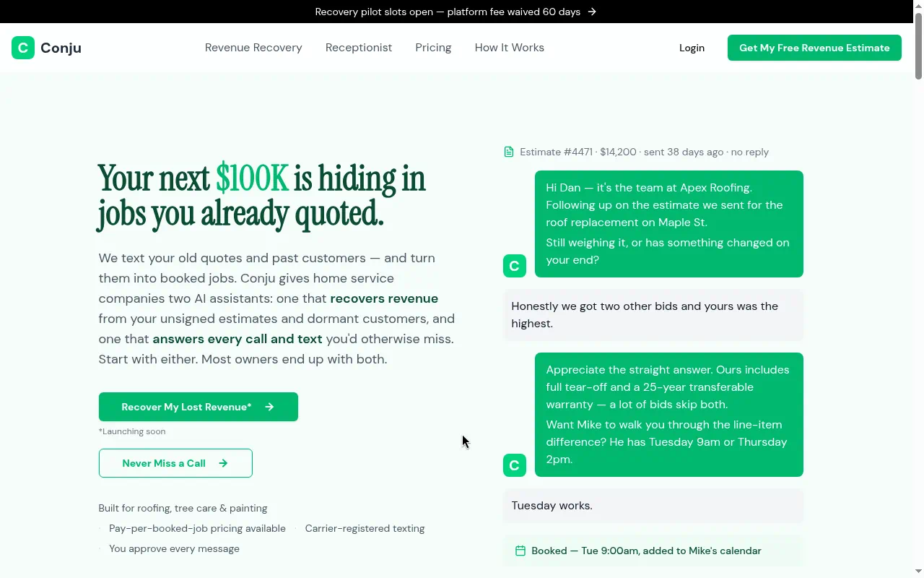Click the "Tuesday works." reply bubble
Viewport: 924px width, 578px height.
click(653, 506)
